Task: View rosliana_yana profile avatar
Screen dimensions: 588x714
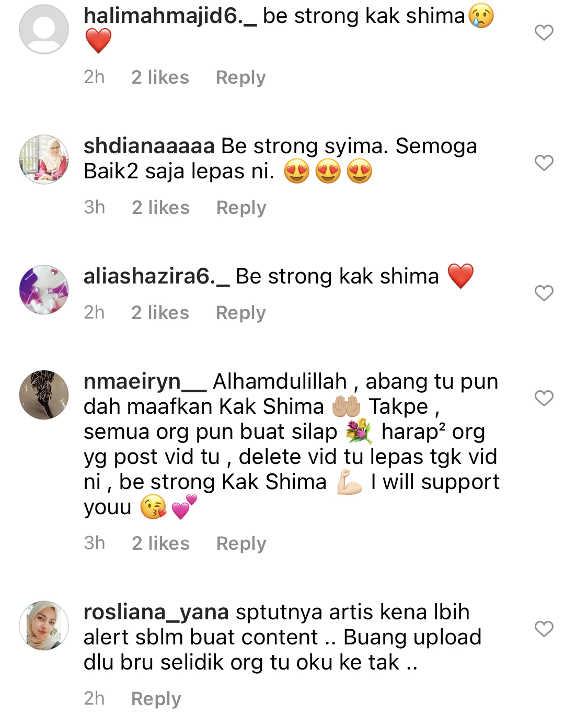Action: coord(44,626)
